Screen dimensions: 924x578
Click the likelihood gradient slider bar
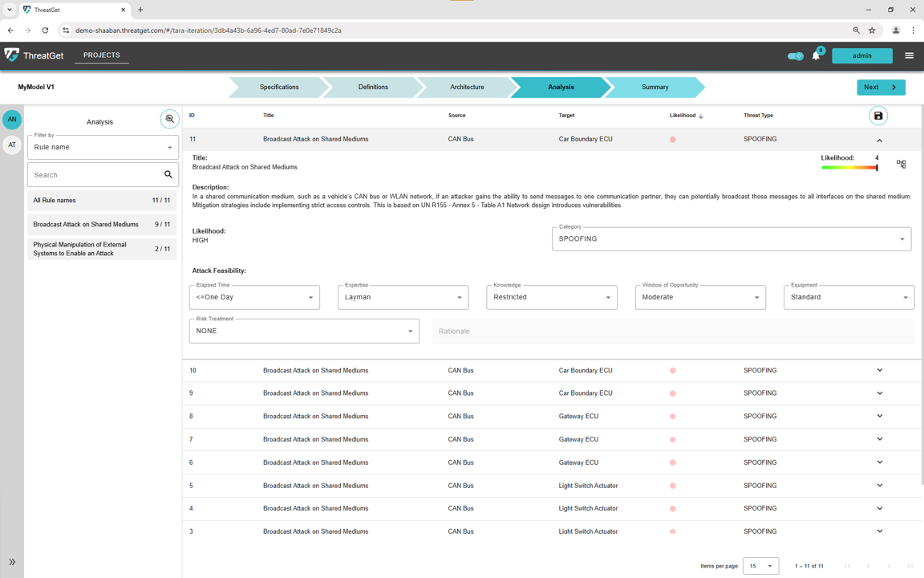849,168
